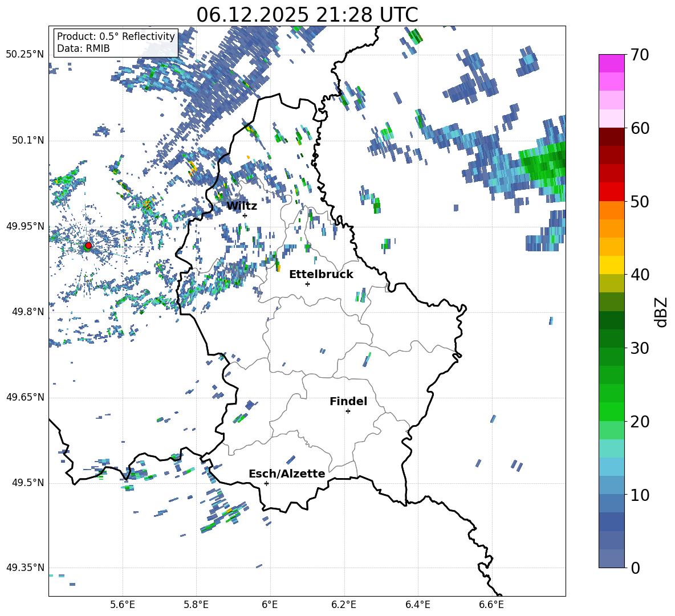
Task: Click the longitude label 6.6°E
Action: coord(491,605)
